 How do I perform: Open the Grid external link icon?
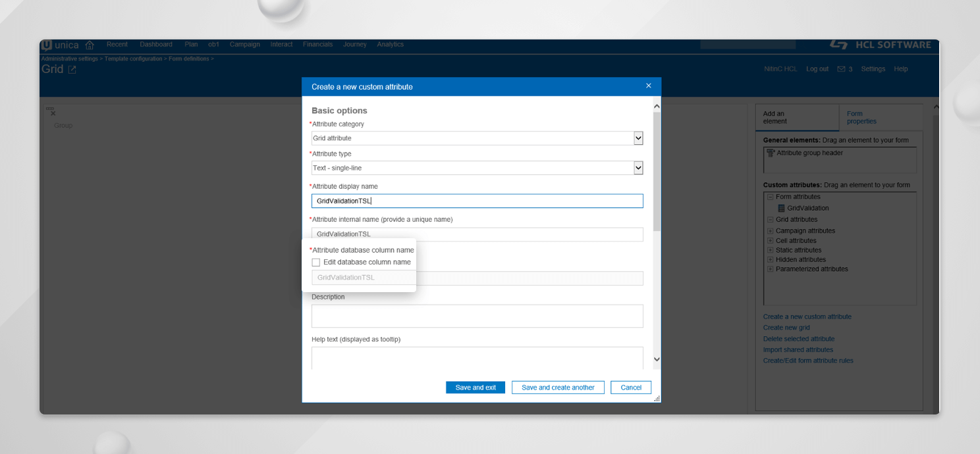coord(72,68)
